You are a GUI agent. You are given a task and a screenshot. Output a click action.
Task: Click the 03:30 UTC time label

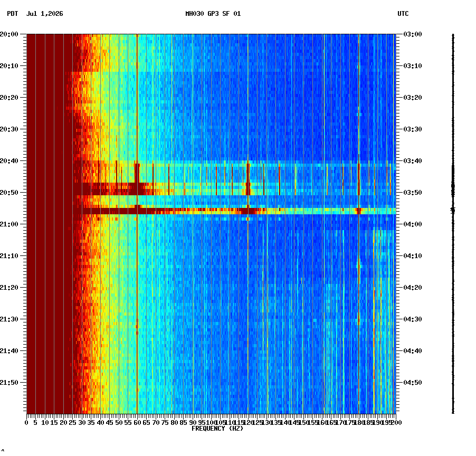coord(413,129)
